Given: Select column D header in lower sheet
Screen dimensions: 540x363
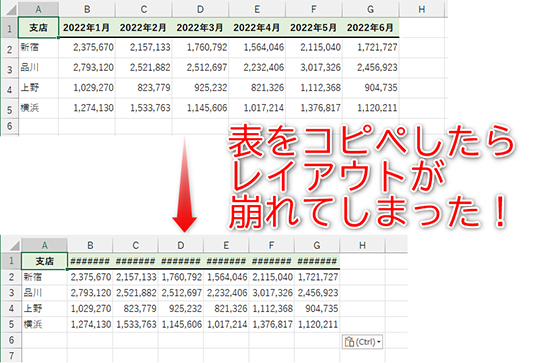Looking at the screenshot, I should 181,245.
